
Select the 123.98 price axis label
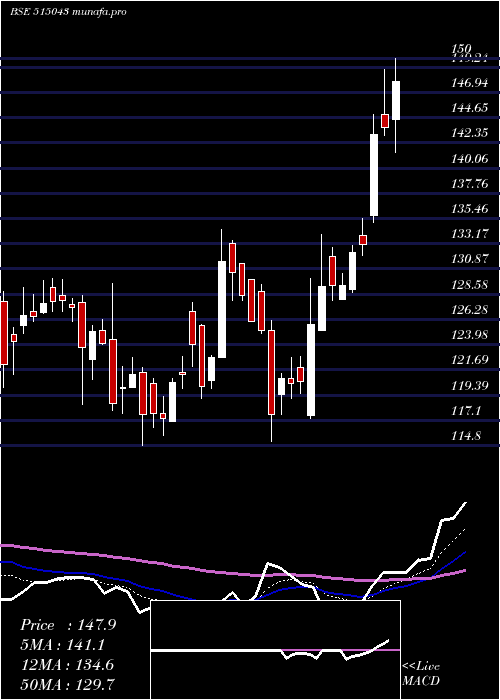[470, 334]
